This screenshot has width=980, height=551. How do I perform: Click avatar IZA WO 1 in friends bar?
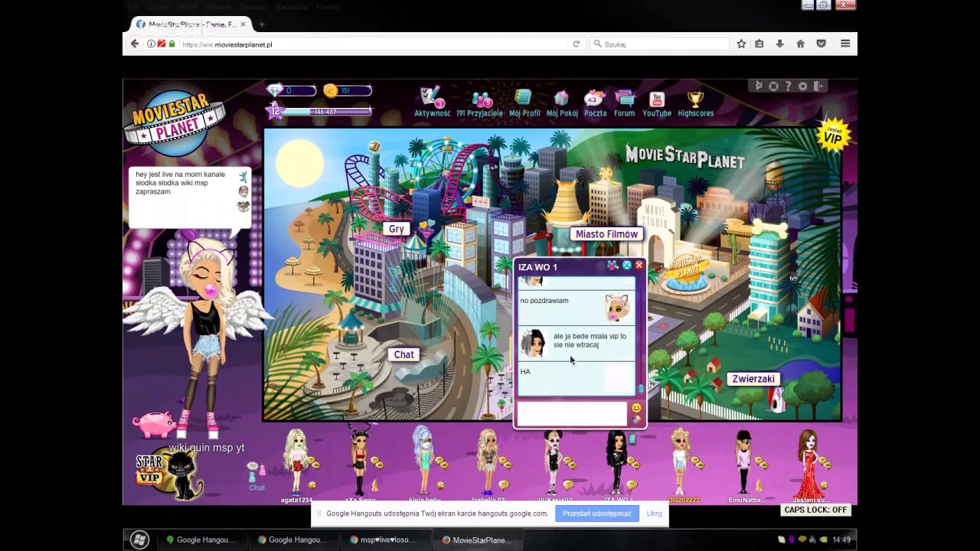(x=617, y=461)
